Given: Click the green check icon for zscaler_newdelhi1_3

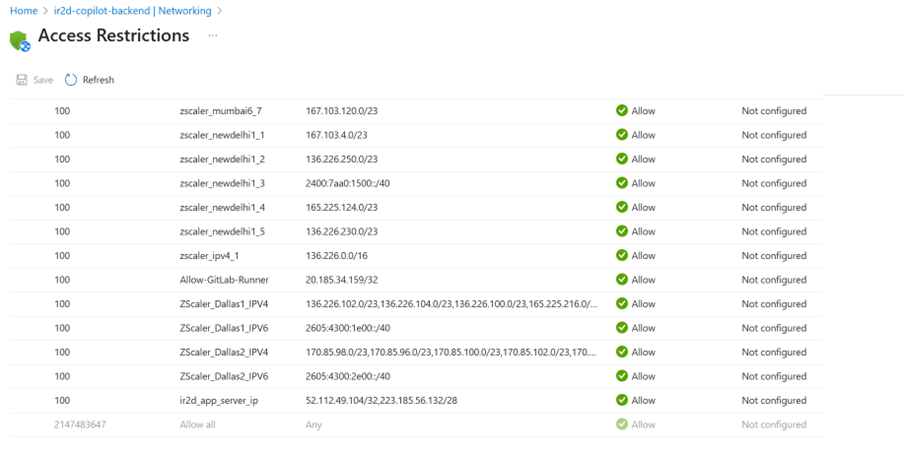Looking at the screenshot, I should pos(621,183).
